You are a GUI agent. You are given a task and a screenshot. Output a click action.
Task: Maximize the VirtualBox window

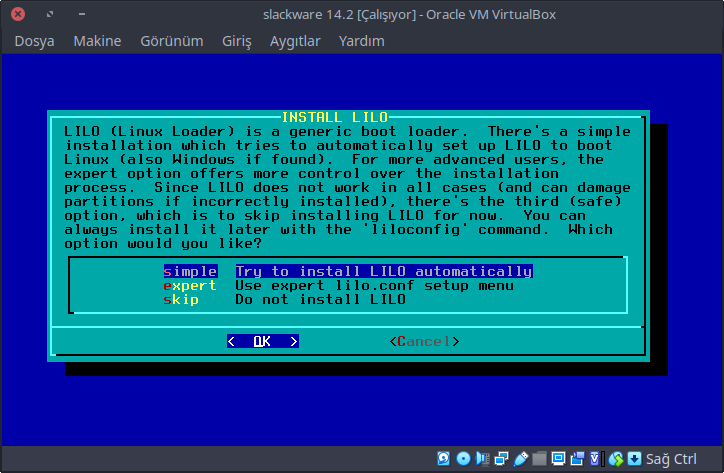point(50,14)
